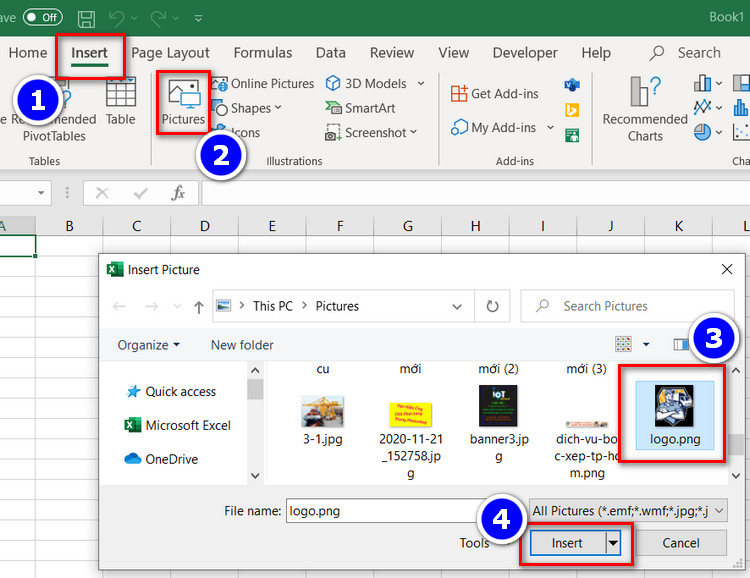Select the SmartArt icon
This screenshot has height=578, width=750.
pyautogui.click(x=333, y=108)
